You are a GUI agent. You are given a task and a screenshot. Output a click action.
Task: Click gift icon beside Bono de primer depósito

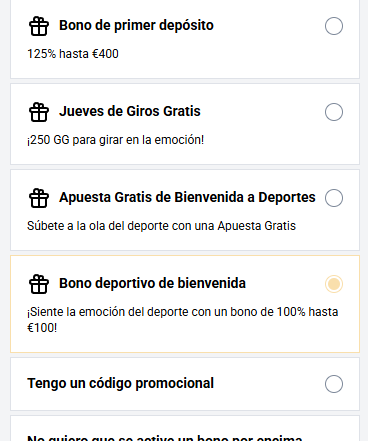click(x=39, y=26)
